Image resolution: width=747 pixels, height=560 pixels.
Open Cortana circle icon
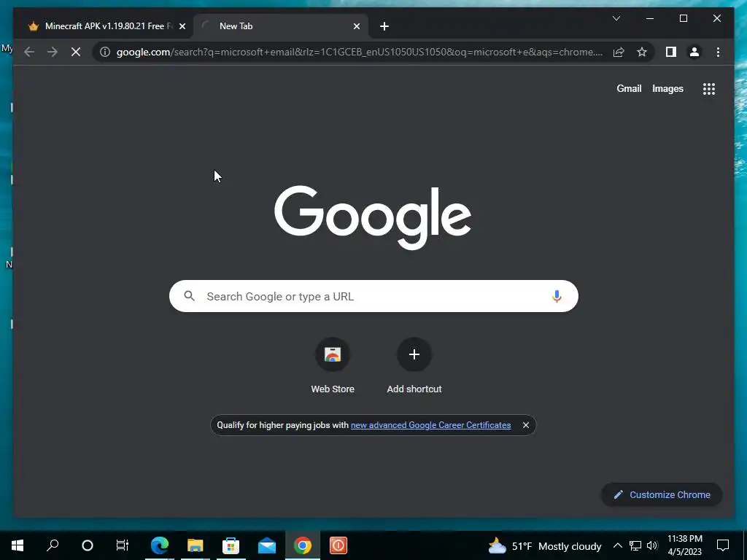88,545
